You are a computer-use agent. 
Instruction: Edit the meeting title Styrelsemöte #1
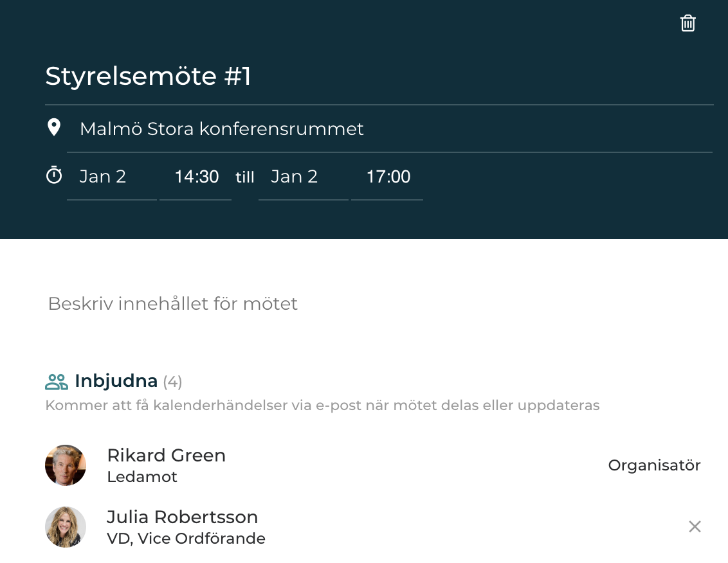pos(379,76)
